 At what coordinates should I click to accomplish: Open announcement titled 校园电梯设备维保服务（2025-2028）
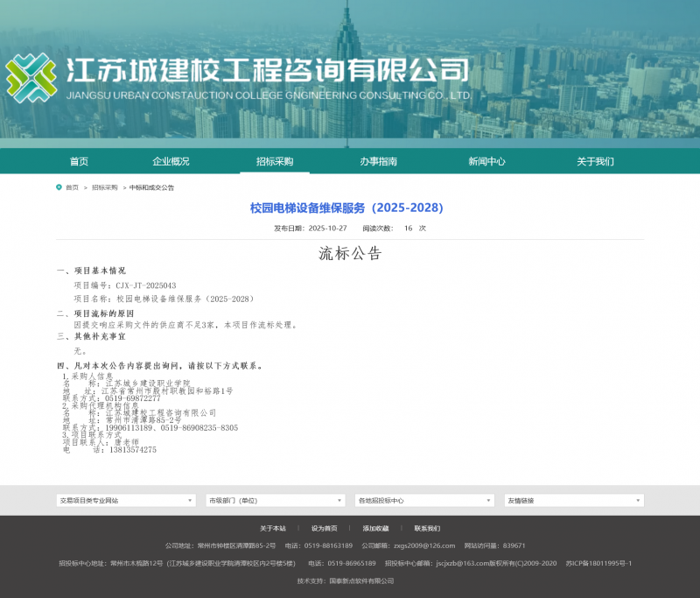(346, 207)
